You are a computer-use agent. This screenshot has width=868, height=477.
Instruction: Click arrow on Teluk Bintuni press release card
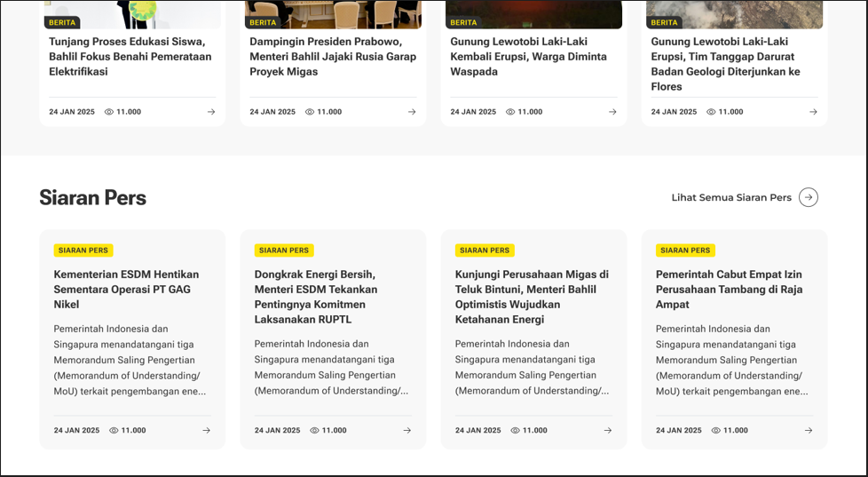[607, 431]
